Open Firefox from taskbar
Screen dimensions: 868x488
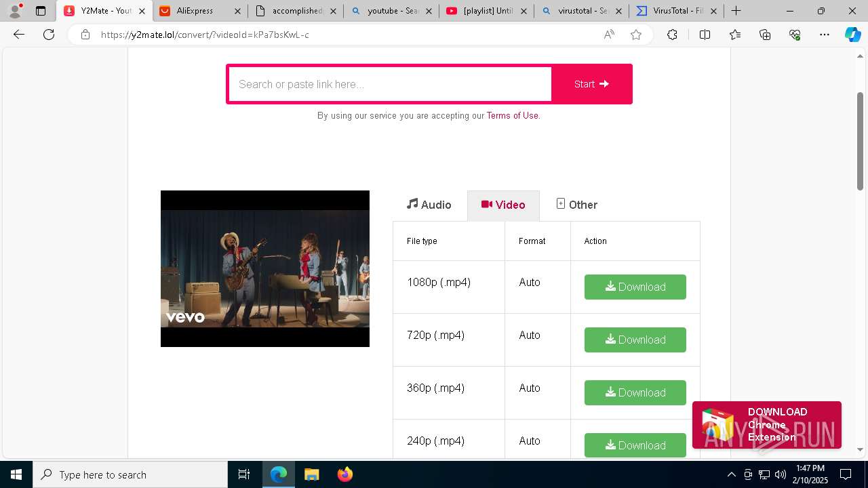(x=344, y=474)
